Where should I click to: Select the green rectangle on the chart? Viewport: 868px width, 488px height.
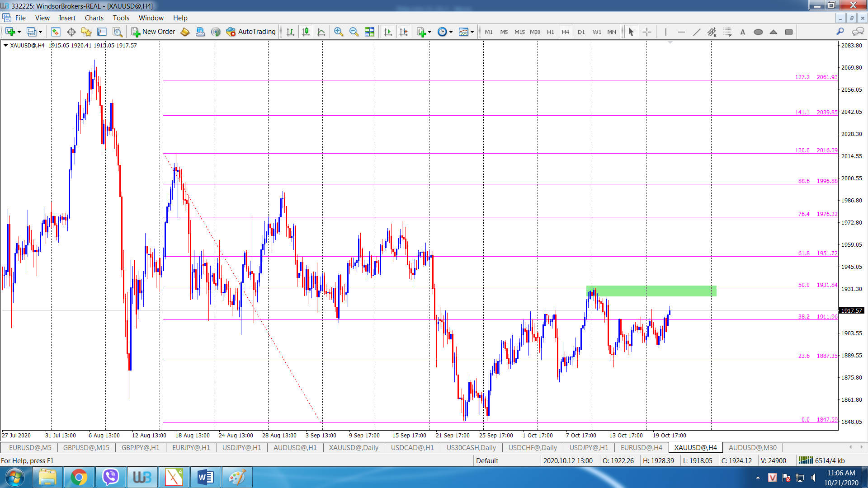[x=651, y=291]
